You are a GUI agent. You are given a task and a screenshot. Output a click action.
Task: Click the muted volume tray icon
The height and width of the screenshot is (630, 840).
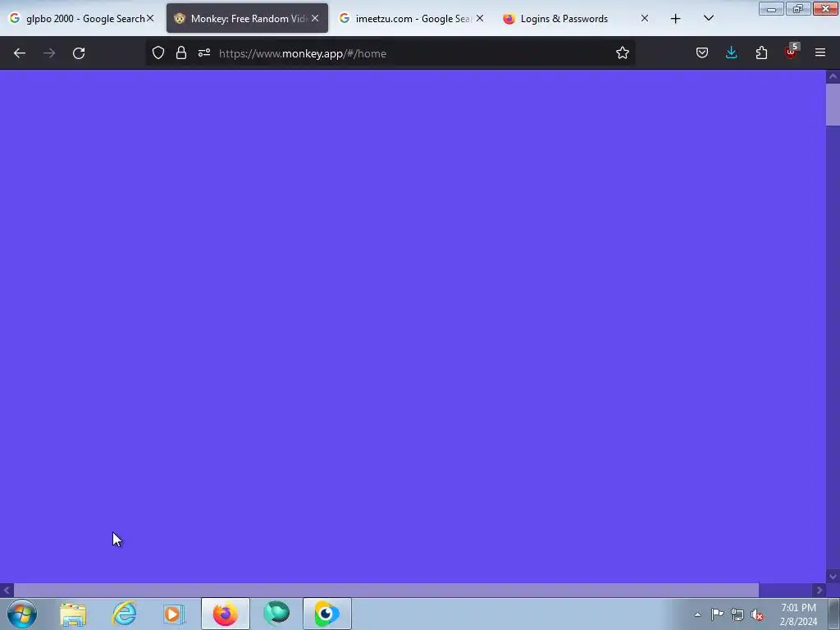coord(757,615)
